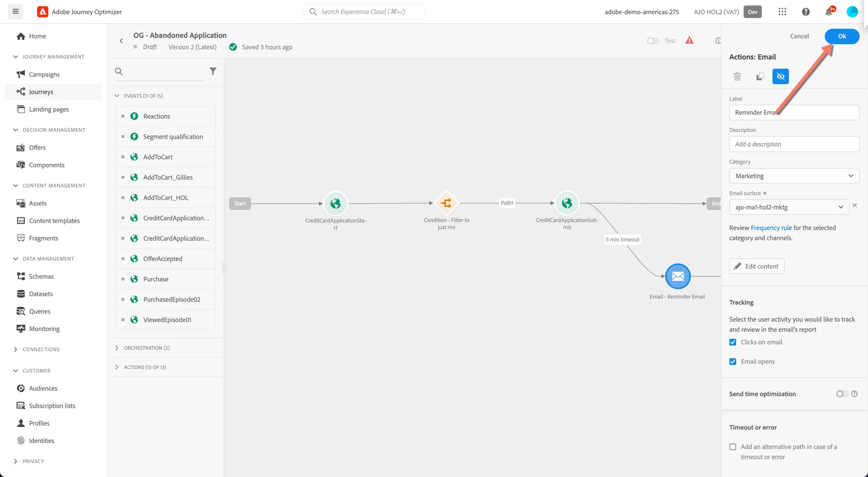This screenshot has width=868, height=477.
Task: Clear the email surface selection
Action: (855, 206)
